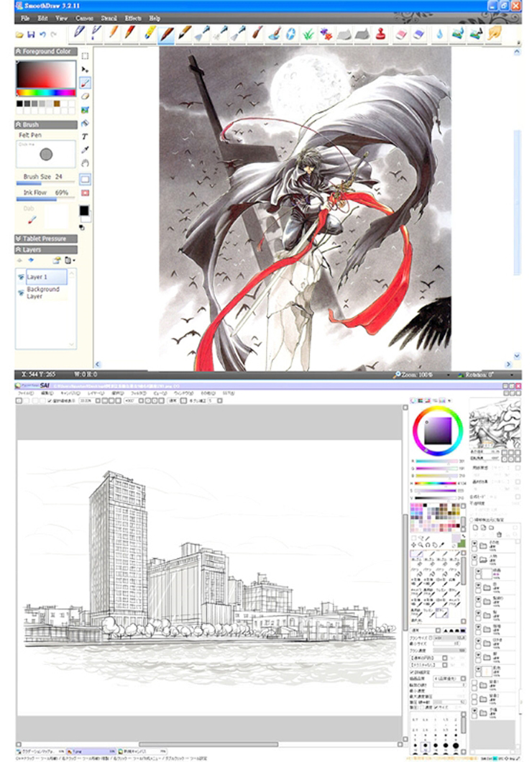The width and height of the screenshot is (532, 762).
Task: Click the Save icon in the toolbar
Action: [x=32, y=34]
